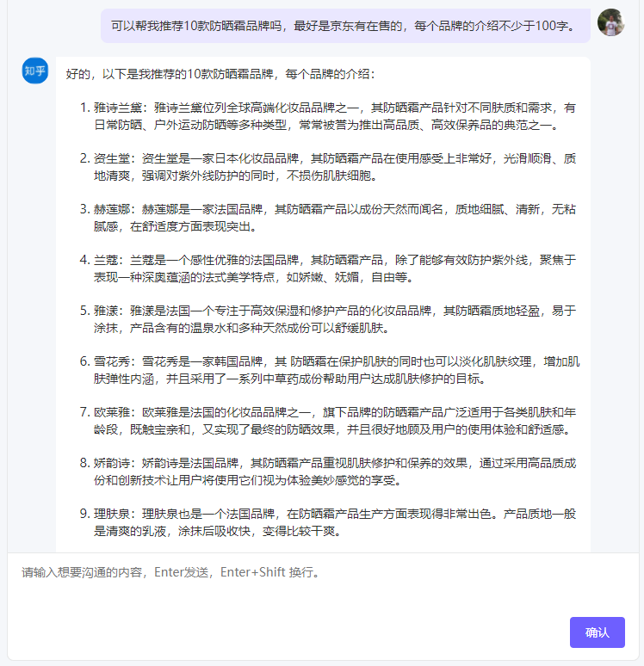Click list item 6 雪花秀
Viewport: 644px width, 666px height.
[x=329, y=370]
